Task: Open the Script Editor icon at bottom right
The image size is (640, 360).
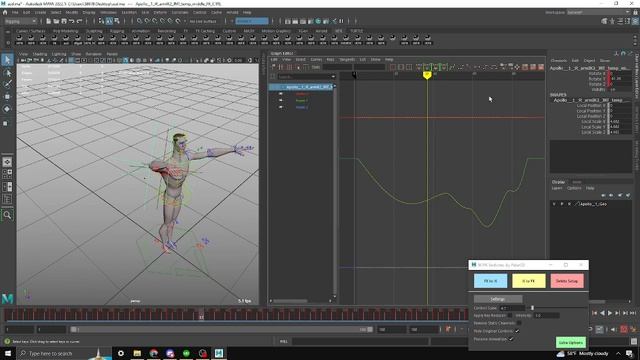Action: 633,341
